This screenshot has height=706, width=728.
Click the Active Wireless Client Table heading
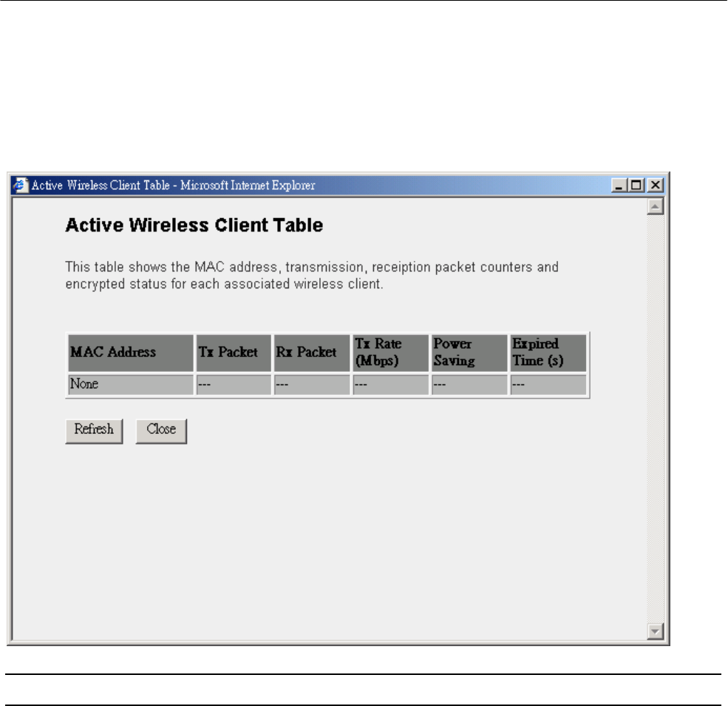tap(194, 225)
